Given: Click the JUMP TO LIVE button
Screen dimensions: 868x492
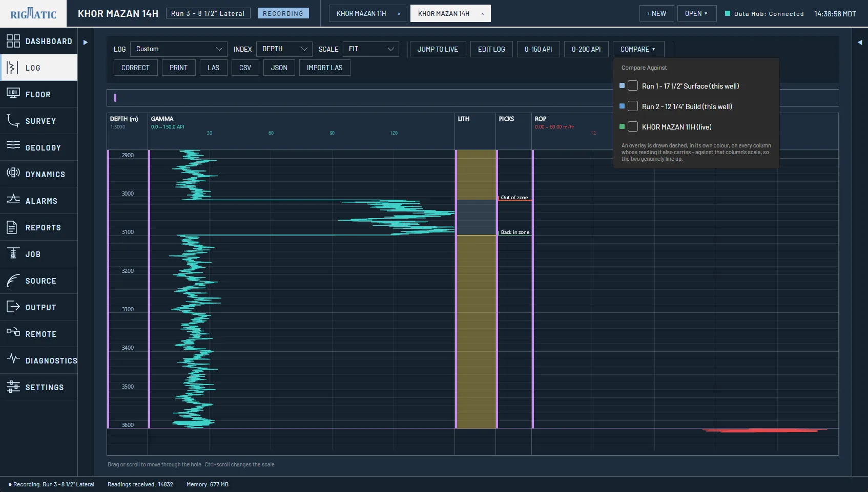Looking at the screenshot, I should coord(438,49).
